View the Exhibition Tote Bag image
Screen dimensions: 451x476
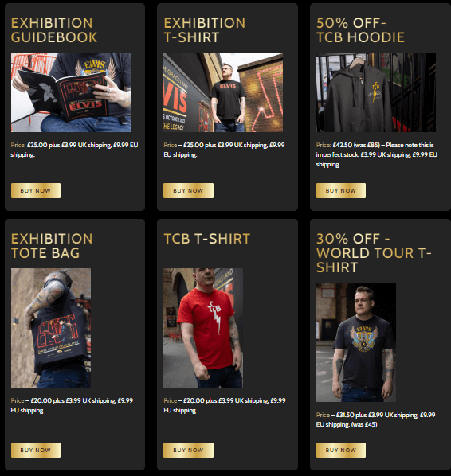(x=51, y=328)
